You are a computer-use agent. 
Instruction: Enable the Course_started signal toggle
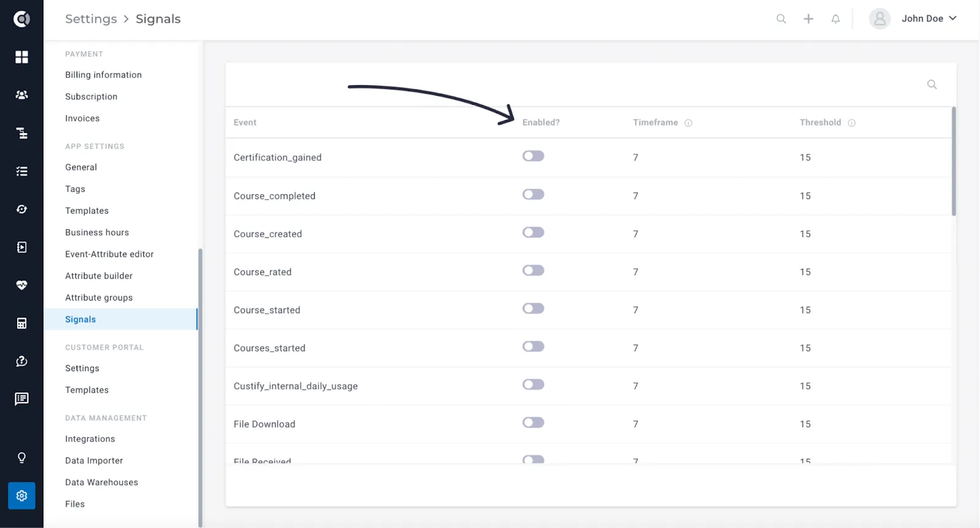[533, 308]
